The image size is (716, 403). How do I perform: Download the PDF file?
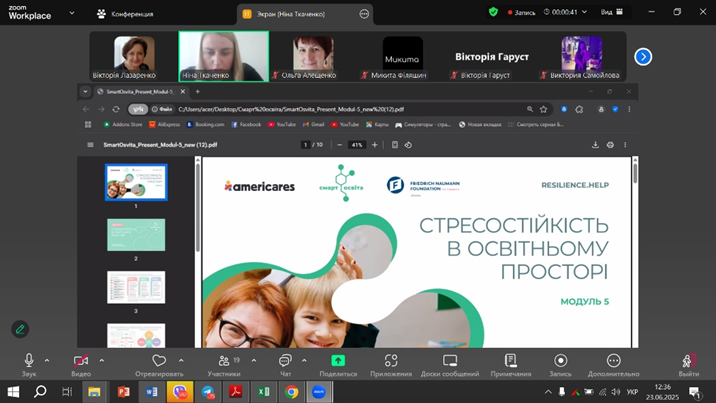(x=595, y=145)
